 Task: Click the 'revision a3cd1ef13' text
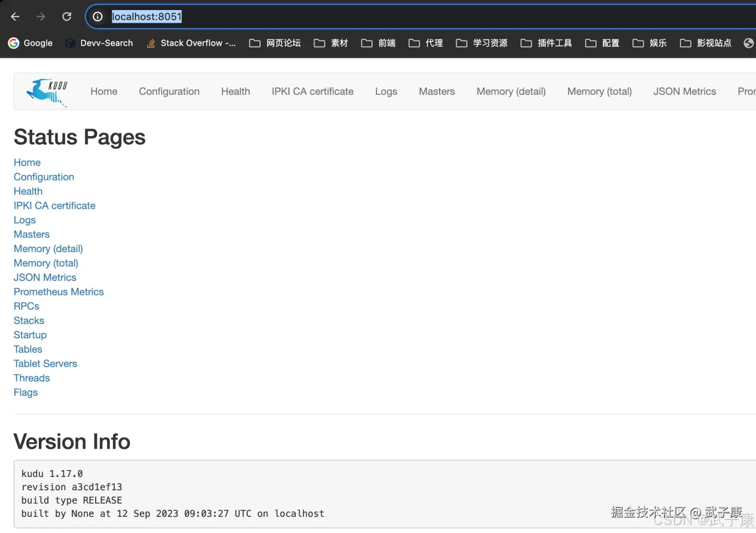click(x=72, y=487)
